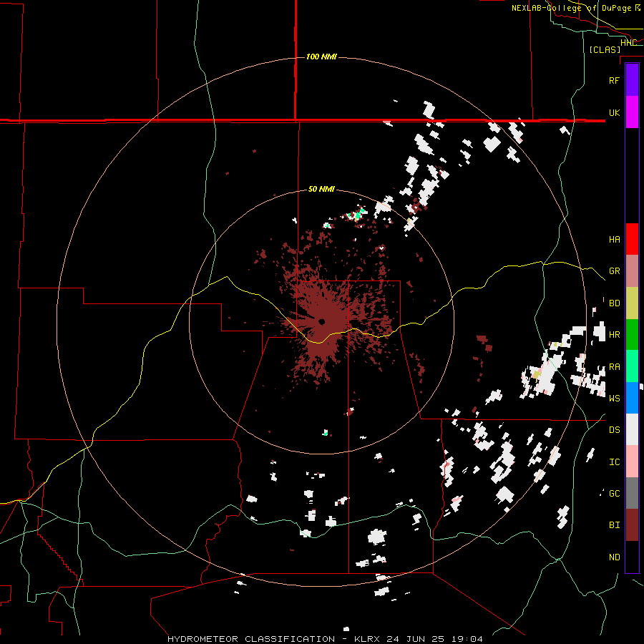
Task: Click the 'ND' legend label
Action: point(614,557)
